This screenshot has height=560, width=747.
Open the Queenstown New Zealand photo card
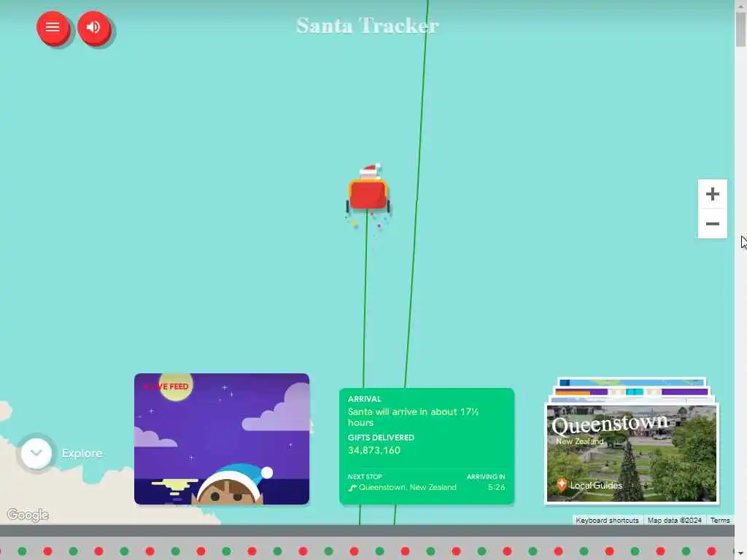[631, 453]
